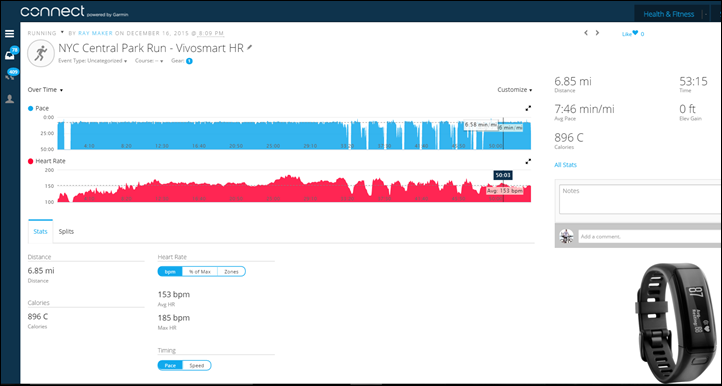Expand the Heart Rate chart to fullscreen
The width and height of the screenshot is (722, 386).
(528, 161)
